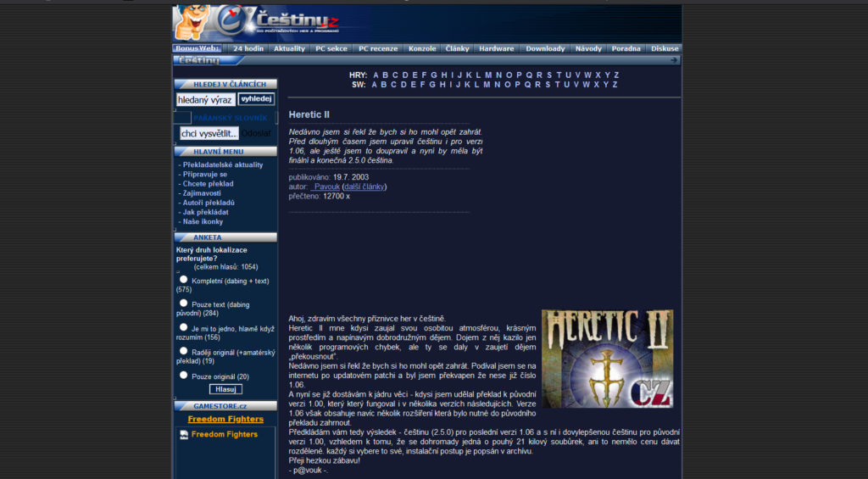Click the publication date '19.7. 2003'
The width and height of the screenshot is (868, 479).
tap(351, 177)
